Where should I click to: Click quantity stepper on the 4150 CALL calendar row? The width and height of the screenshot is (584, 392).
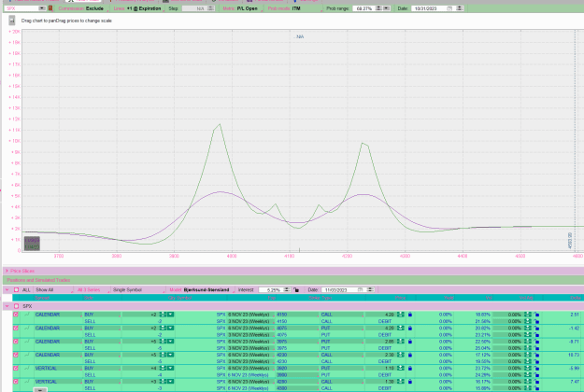pos(163,315)
